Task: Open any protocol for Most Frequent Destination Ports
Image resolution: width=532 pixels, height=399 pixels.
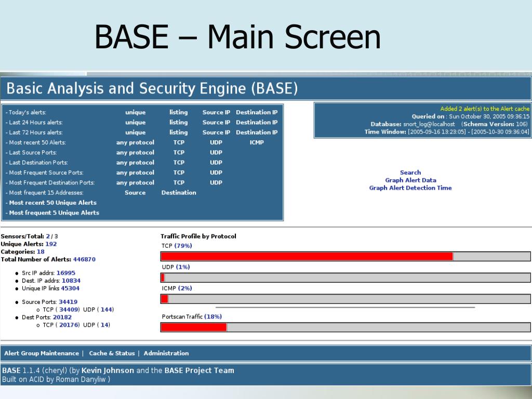Action: [x=135, y=182]
